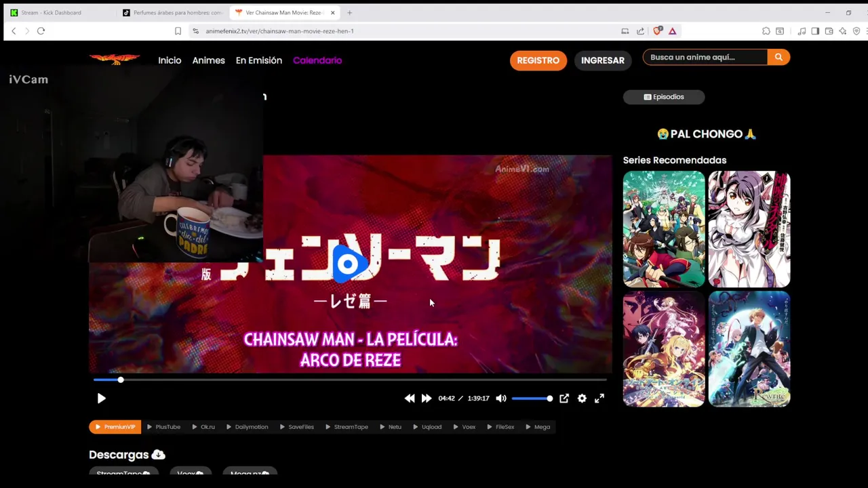Click the Busca un anime aquí field
The image size is (868, 488).
705,58
